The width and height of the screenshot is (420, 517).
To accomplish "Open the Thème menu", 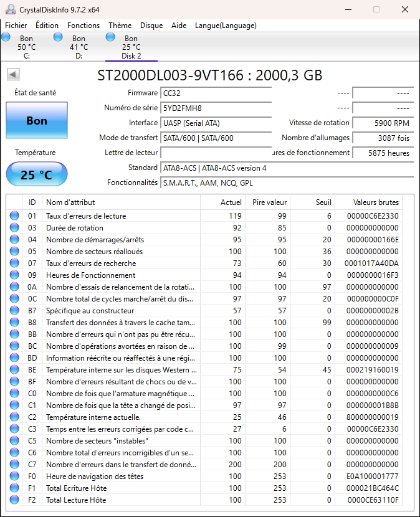I will (x=120, y=26).
